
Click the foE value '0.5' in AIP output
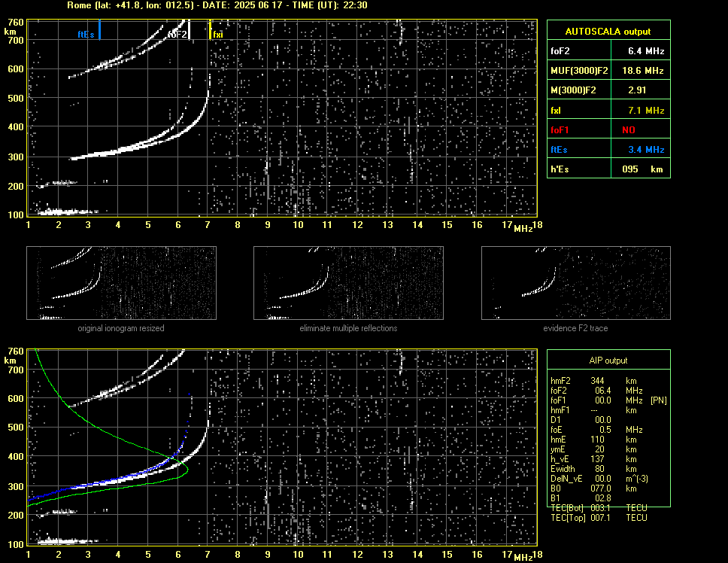coord(605,430)
